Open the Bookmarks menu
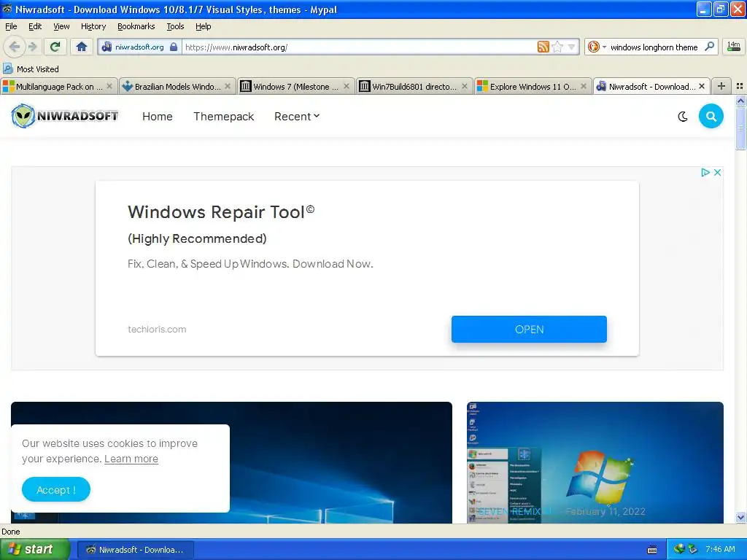Viewport: 747px width, 560px height. click(x=136, y=26)
